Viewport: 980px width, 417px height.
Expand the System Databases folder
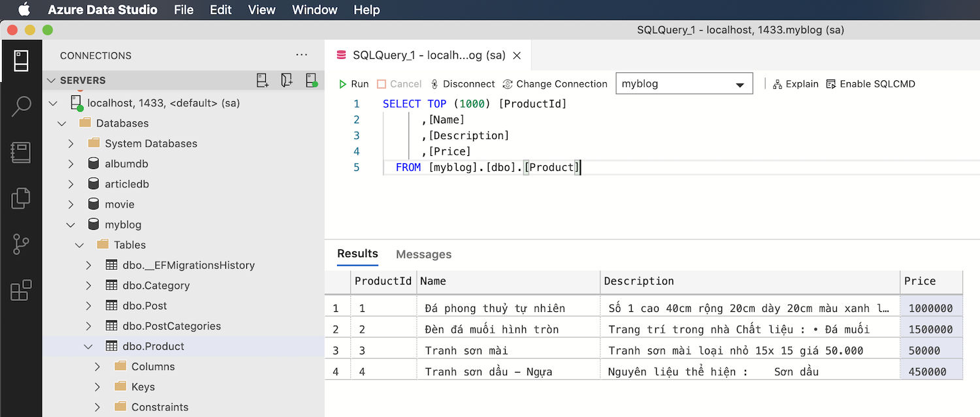pyautogui.click(x=71, y=144)
